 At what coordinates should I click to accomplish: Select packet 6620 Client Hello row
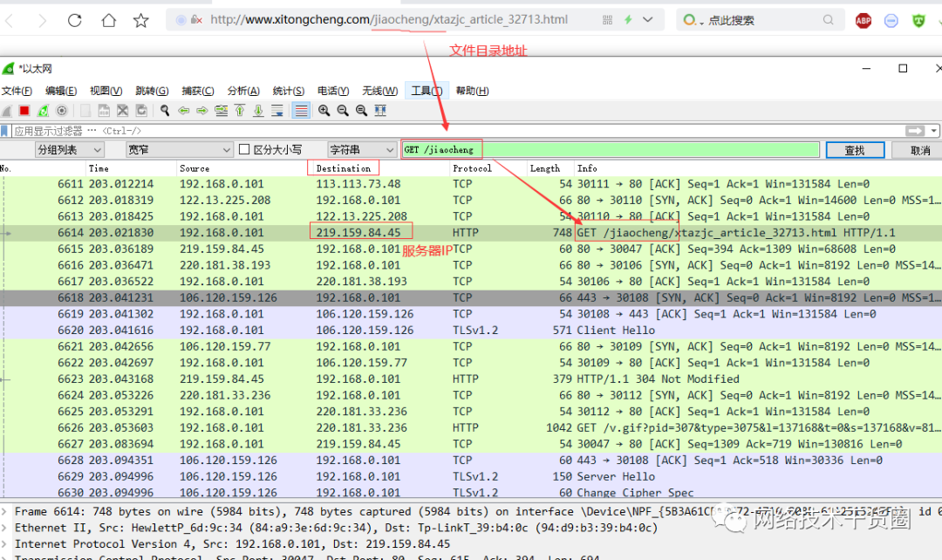[x=471, y=330]
